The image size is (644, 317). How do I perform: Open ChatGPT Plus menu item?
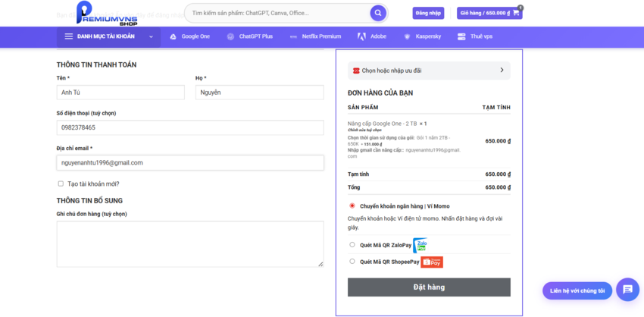click(250, 36)
